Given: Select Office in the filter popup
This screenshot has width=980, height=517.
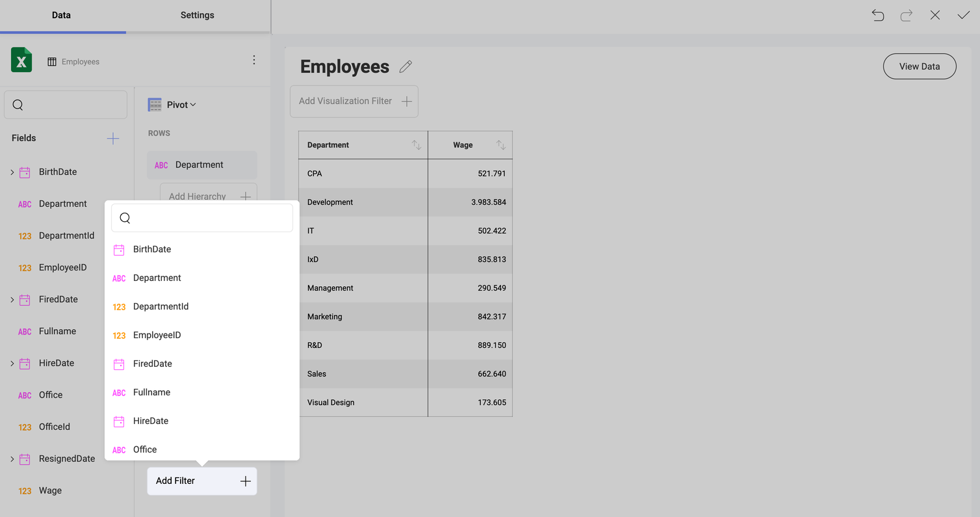Looking at the screenshot, I should [202, 449].
